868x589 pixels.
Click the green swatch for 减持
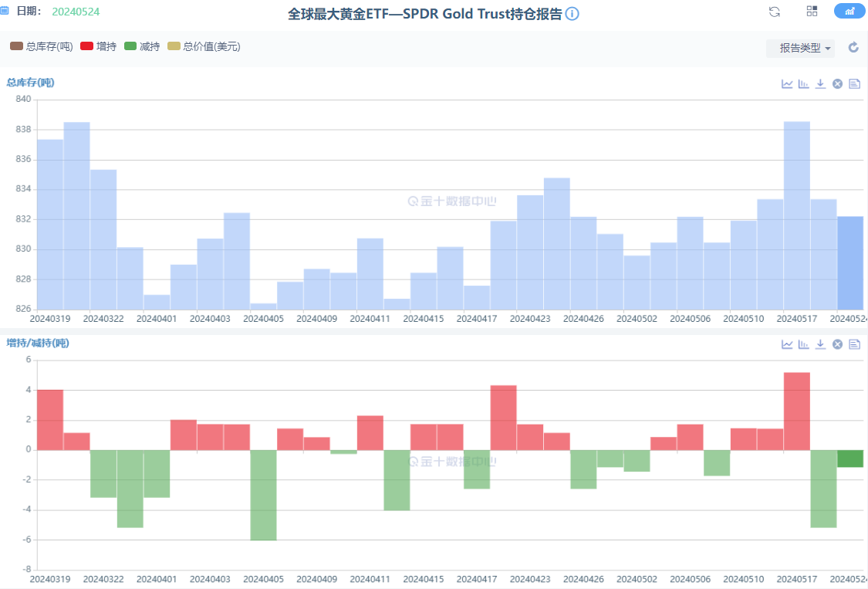click(130, 46)
